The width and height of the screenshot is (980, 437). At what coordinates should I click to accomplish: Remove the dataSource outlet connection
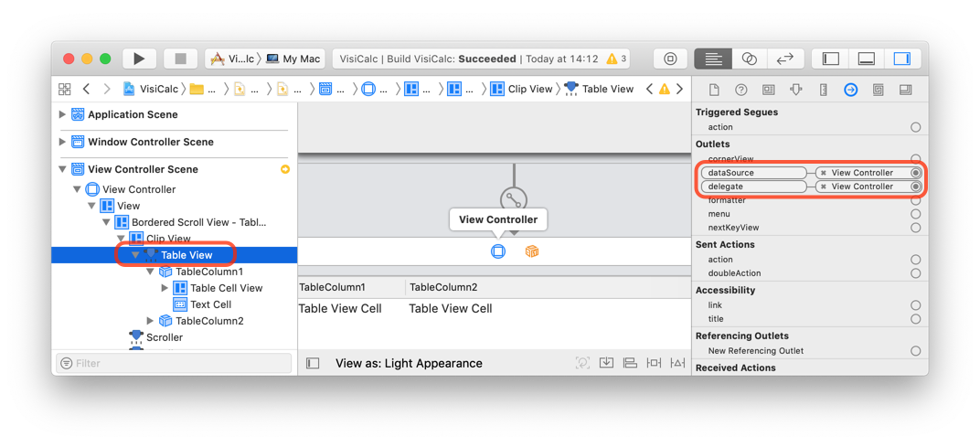pos(824,173)
